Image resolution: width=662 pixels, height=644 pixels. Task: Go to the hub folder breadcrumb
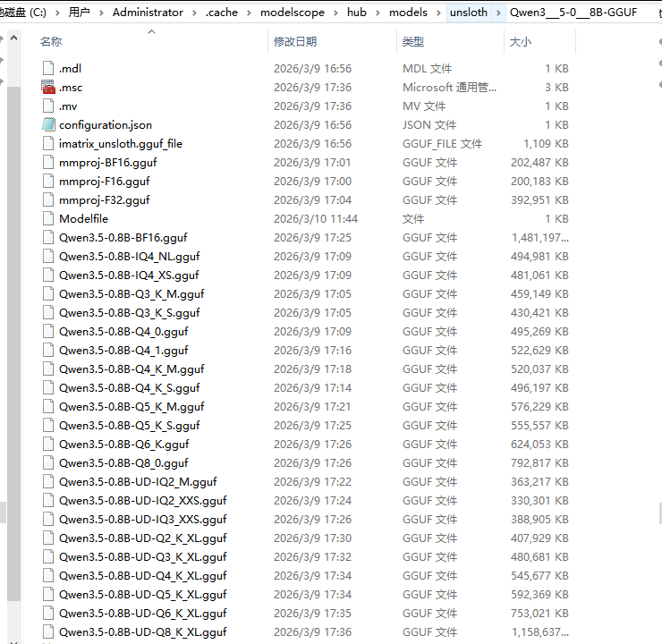[x=357, y=13]
